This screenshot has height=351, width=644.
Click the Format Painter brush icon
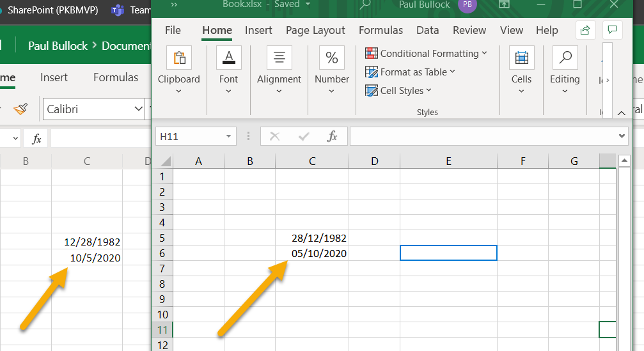click(21, 109)
